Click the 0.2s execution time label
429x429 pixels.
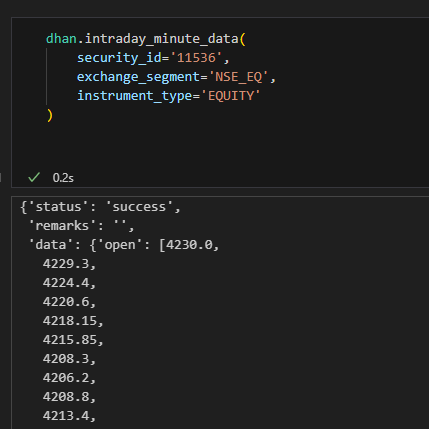pyautogui.click(x=63, y=178)
